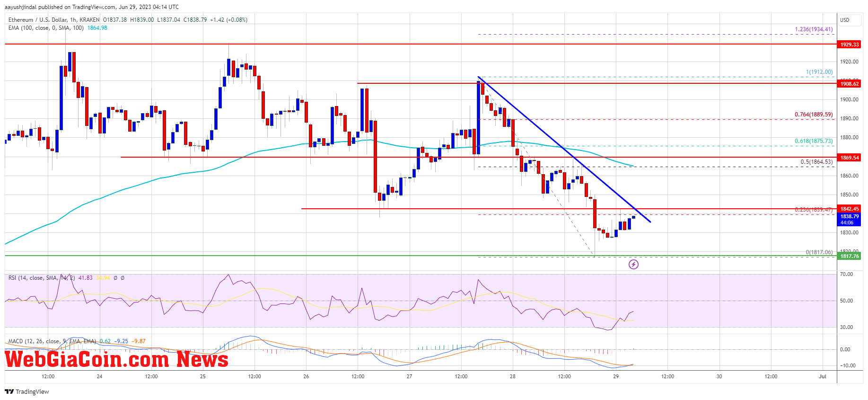This screenshot has height=400, width=868.
Task: Click the 1850.00 price axis value
Action: (849, 195)
